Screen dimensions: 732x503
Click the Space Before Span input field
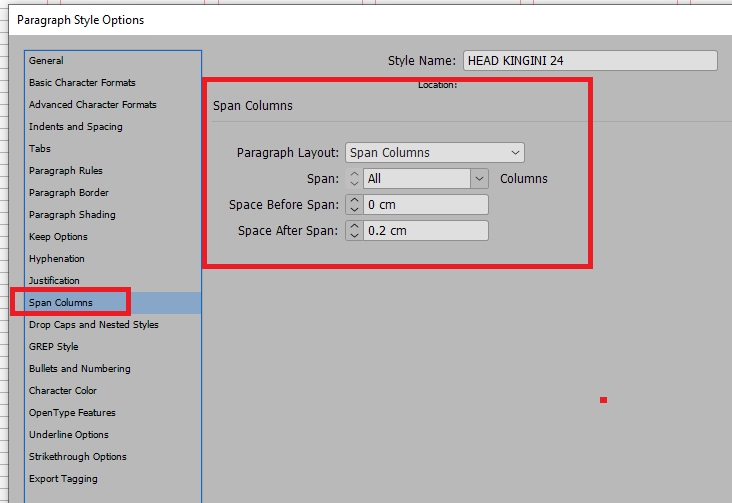tap(426, 205)
